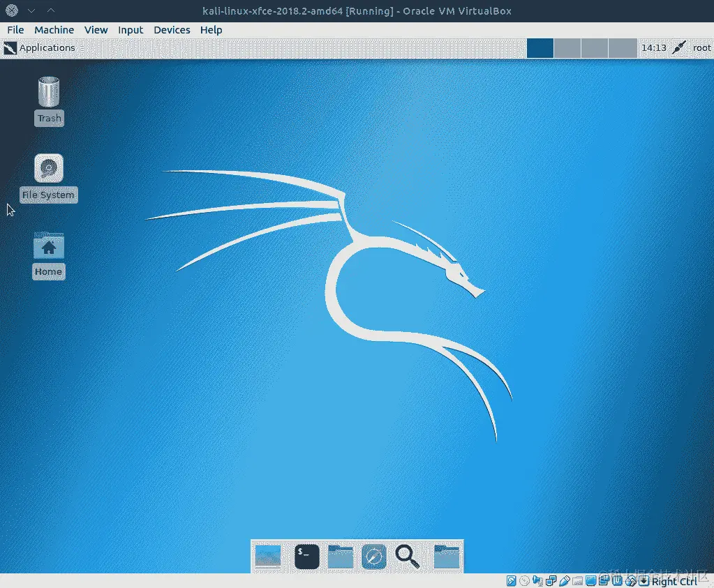Click the USB devices status icon
The height and width of the screenshot is (588, 714).
[x=565, y=581]
